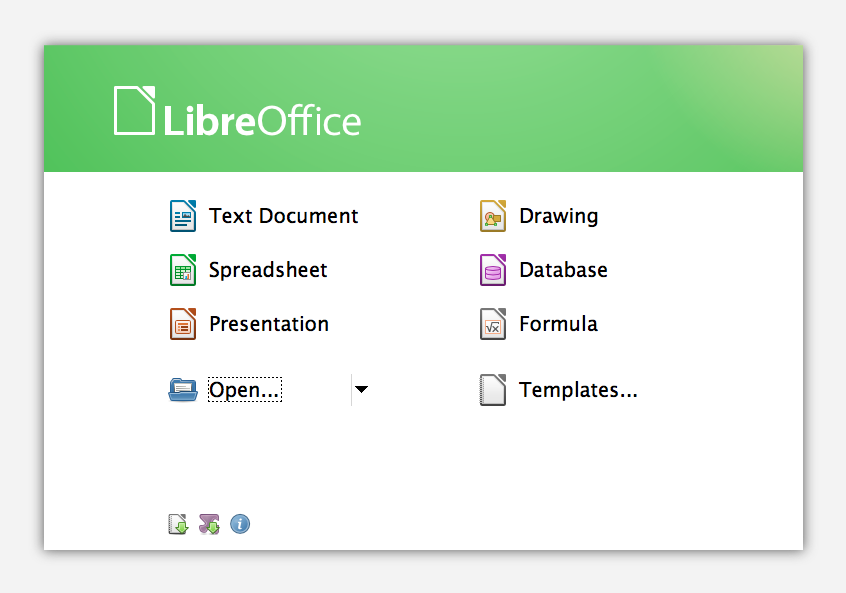Click the purple Database icon
The height and width of the screenshot is (593, 846).
point(493,270)
